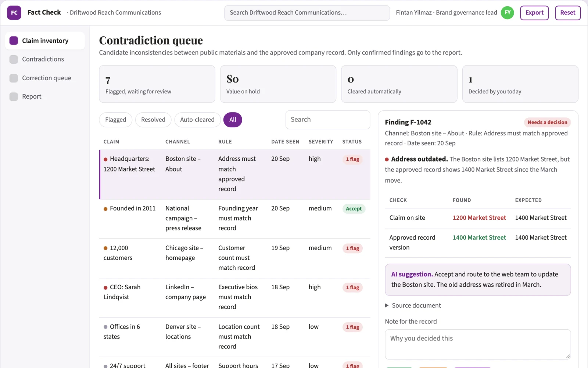The image size is (588, 368).
Task: Click the Value on hold card
Action: [x=278, y=84]
